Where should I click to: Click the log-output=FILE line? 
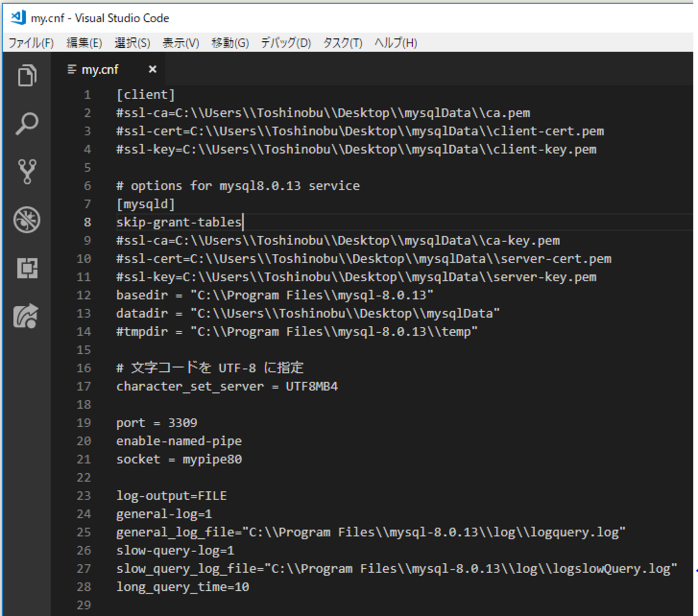click(171, 496)
